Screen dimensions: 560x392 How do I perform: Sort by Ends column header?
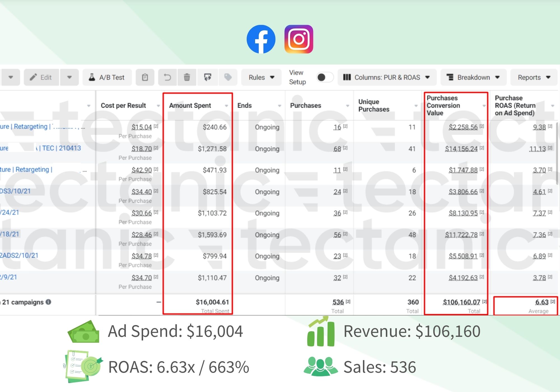pyautogui.click(x=244, y=106)
